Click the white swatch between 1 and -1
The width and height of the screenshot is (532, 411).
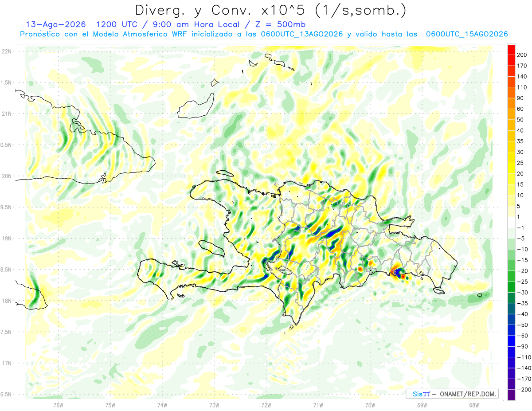pos(512,222)
